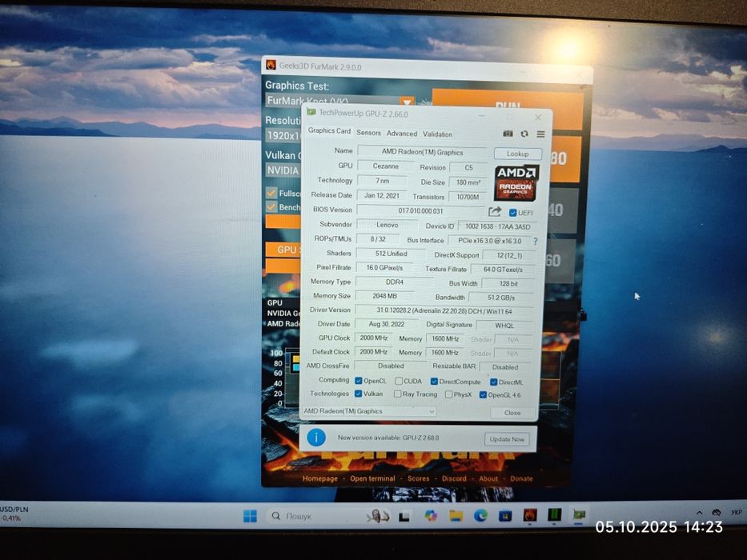Click the Lookup button
The image size is (747, 560).
coord(518,154)
